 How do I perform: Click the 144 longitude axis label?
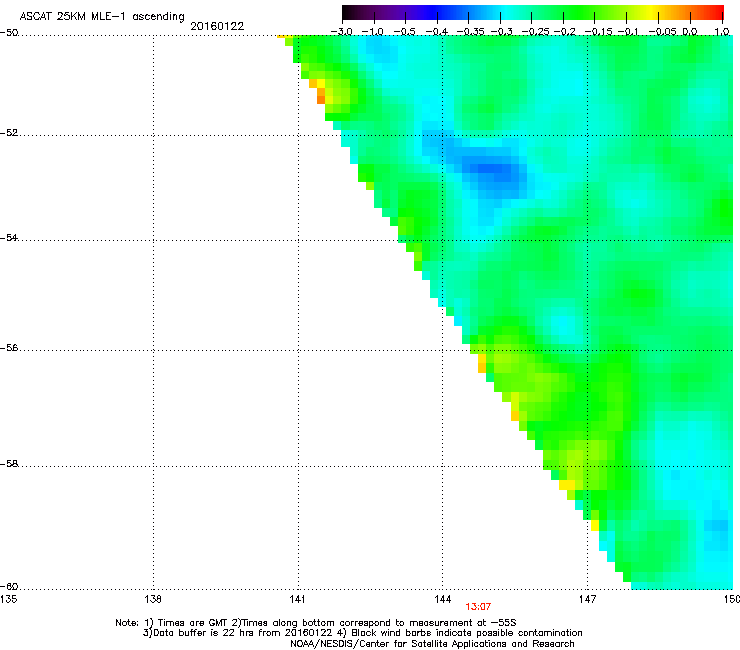coord(442,599)
